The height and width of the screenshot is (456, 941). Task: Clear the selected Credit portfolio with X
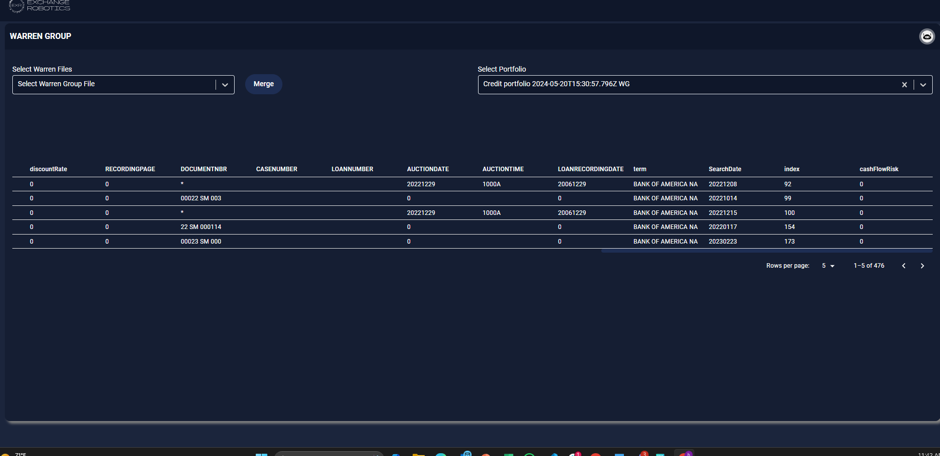point(904,85)
